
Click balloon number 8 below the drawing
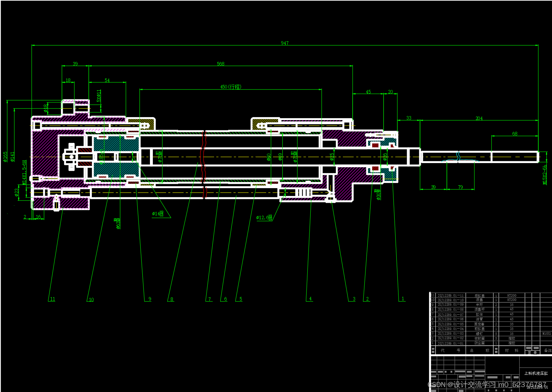click(172, 299)
